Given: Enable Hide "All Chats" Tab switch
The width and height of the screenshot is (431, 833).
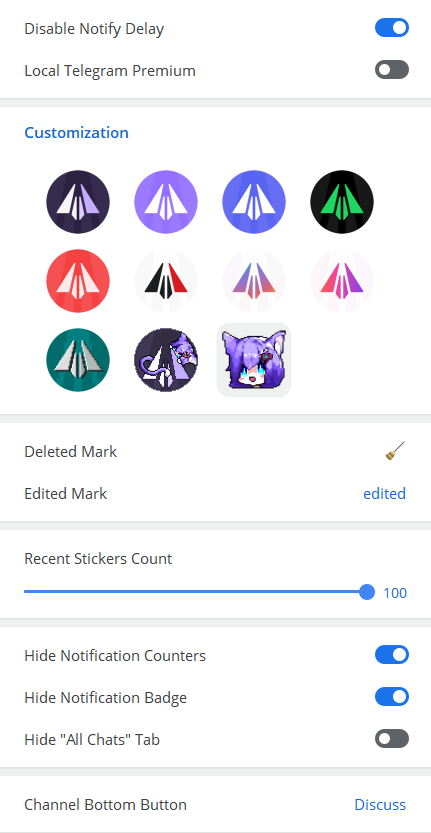Looking at the screenshot, I should point(392,738).
